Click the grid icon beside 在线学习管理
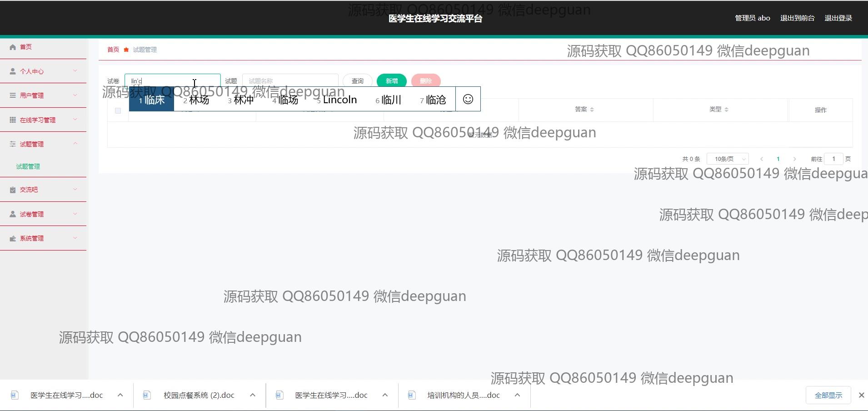868x411 pixels. coord(13,120)
